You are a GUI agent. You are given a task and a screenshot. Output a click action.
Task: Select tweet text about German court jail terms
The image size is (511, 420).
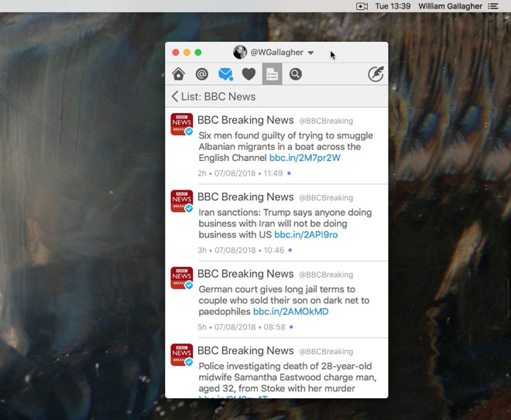click(284, 300)
